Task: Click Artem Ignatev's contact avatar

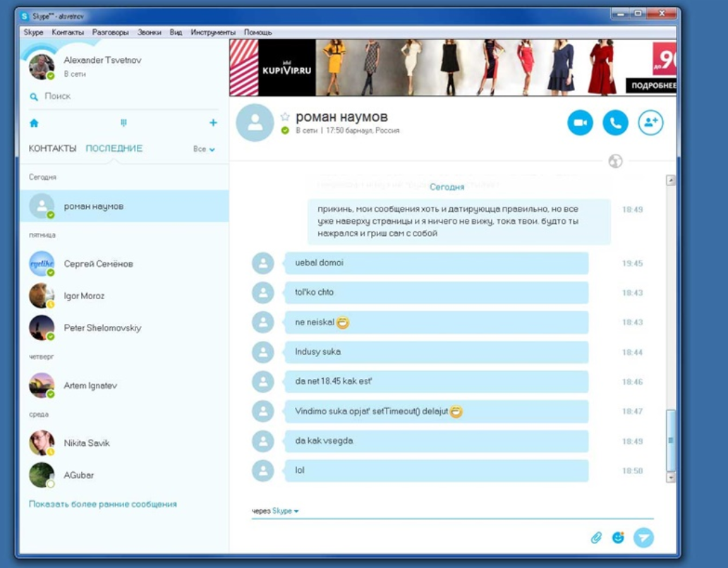Action: (42, 385)
